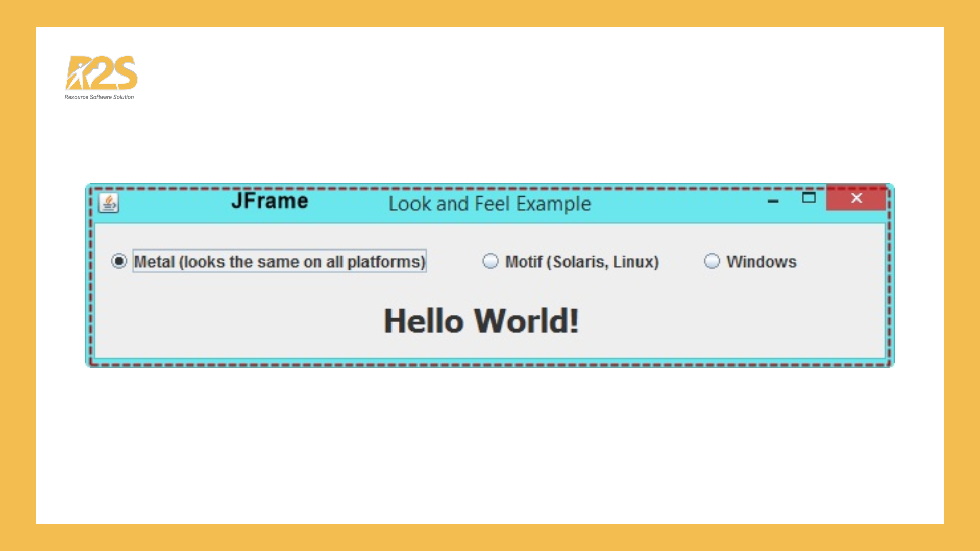980x551 pixels.
Task: Click white slide area below the JFrame window
Action: coord(490,444)
